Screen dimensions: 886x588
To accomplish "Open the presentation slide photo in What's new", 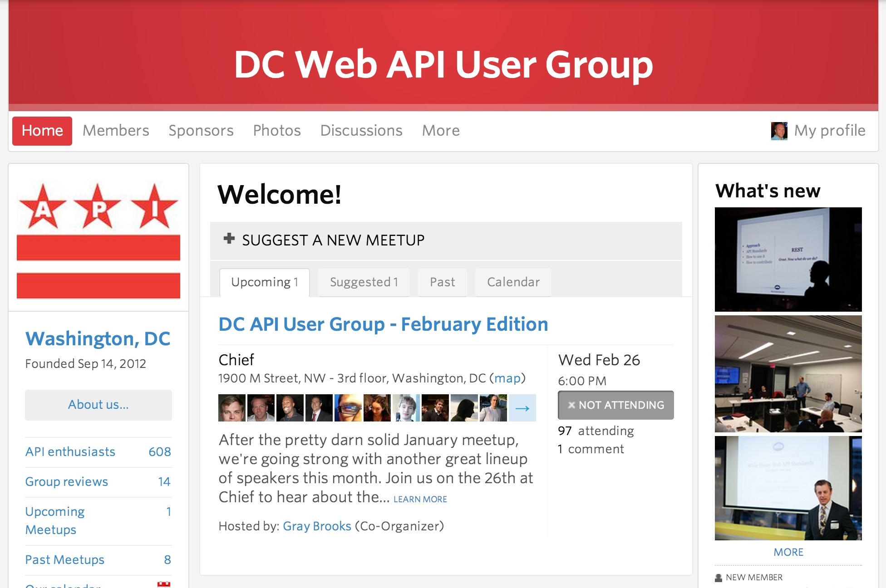I will pos(788,260).
